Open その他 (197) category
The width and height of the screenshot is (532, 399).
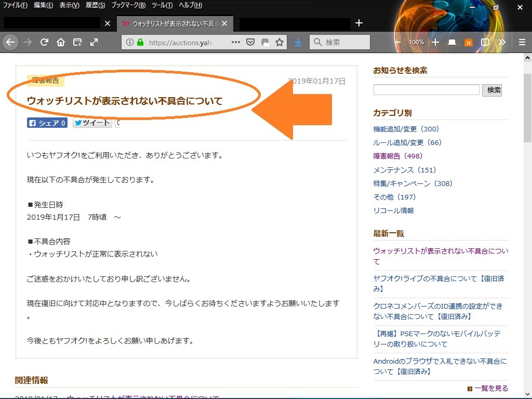tap(394, 197)
